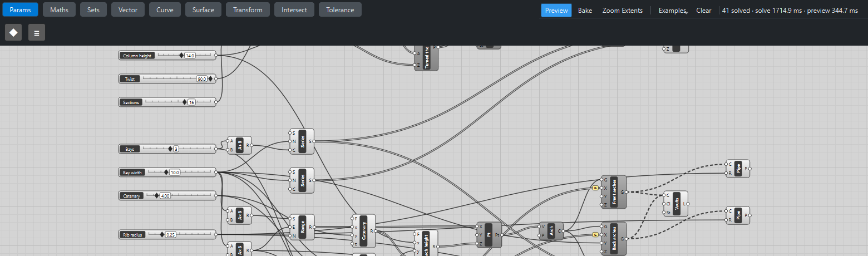Click the Rib radius slider handle

click(x=162, y=234)
